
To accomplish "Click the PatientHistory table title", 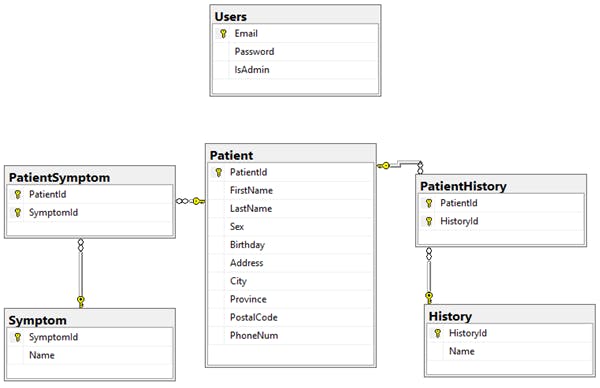I will (463, 186).
